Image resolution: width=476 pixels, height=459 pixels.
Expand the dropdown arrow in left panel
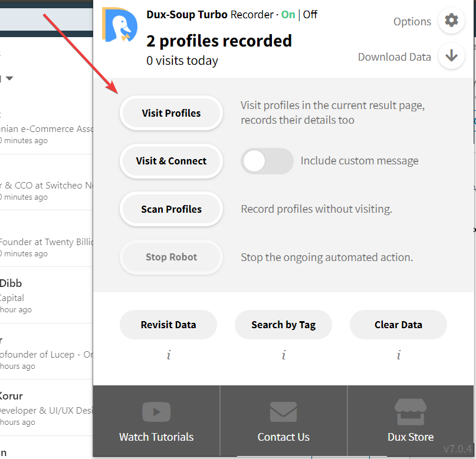[9, 78]
